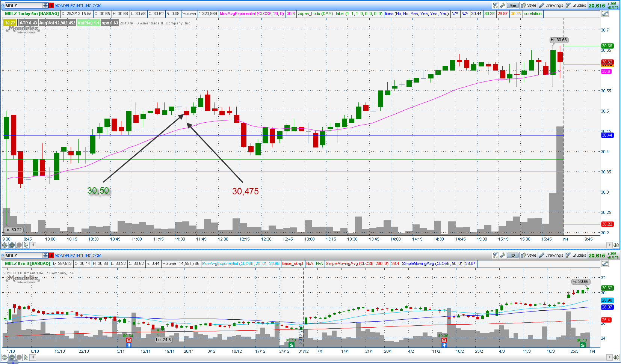
Task: Open the Studies menu in the lower chart
Action: pyautogui.click(x=576, y=255)
